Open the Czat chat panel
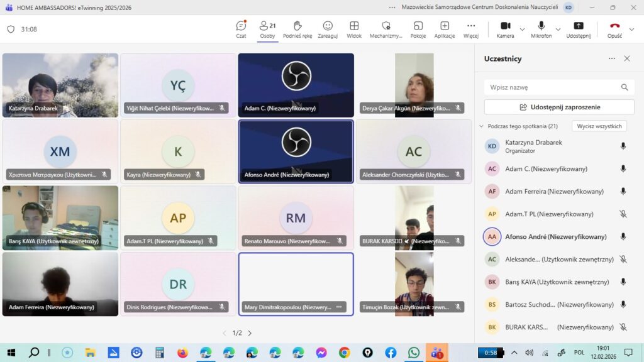This screenshot has height=362, width=644. point(241,30)
